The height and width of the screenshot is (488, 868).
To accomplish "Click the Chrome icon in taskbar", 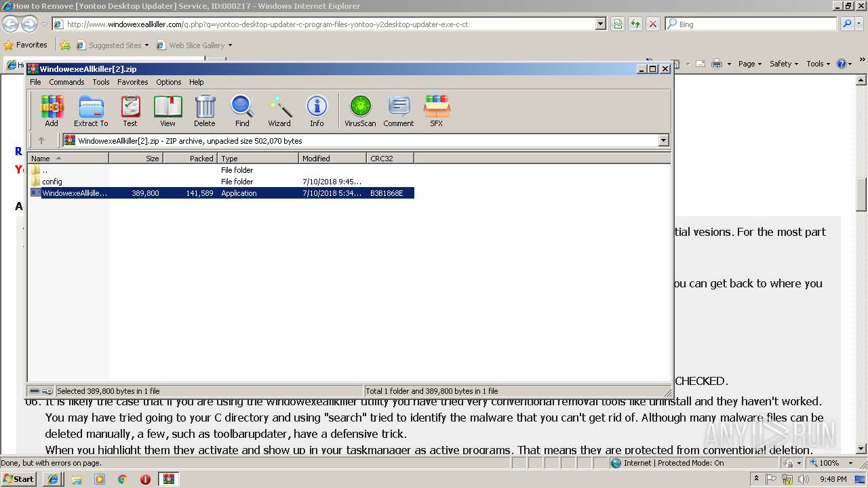I will [x=122, y=479].
